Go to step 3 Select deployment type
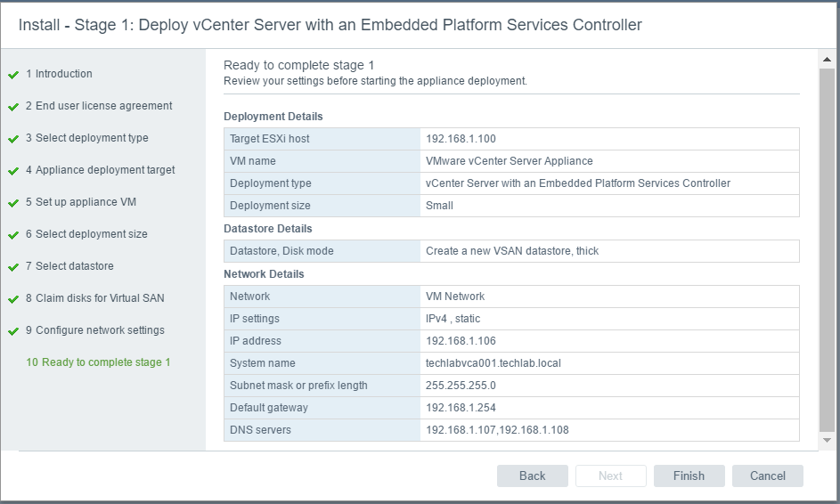Image resolution: width=840 pixels, height=504 pixels. pos(86,138)
